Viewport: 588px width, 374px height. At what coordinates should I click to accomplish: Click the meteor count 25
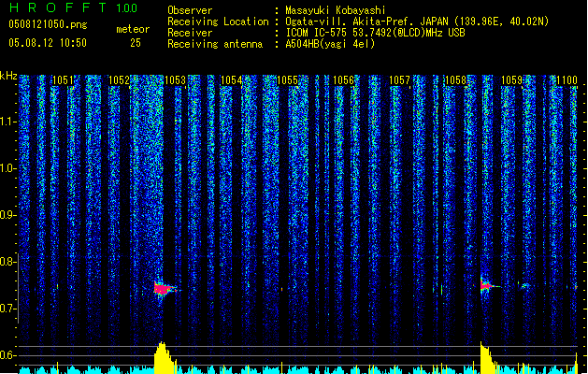tap(136, 43)
